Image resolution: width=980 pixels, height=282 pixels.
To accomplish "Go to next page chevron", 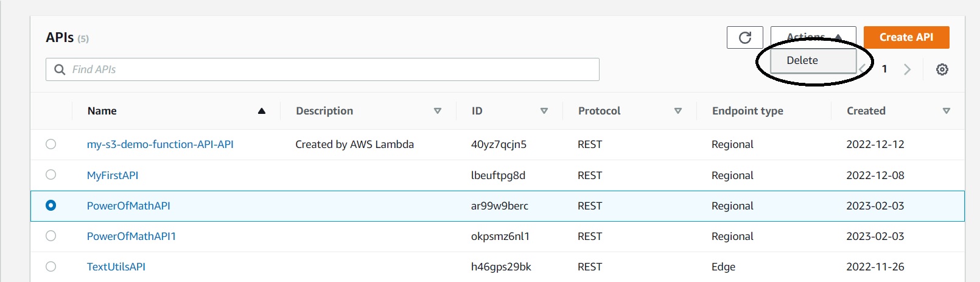I will click(x=907, y=69).
